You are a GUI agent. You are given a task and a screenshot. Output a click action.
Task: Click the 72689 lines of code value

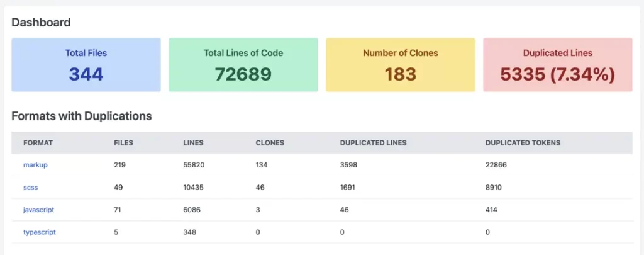(243, 74)
